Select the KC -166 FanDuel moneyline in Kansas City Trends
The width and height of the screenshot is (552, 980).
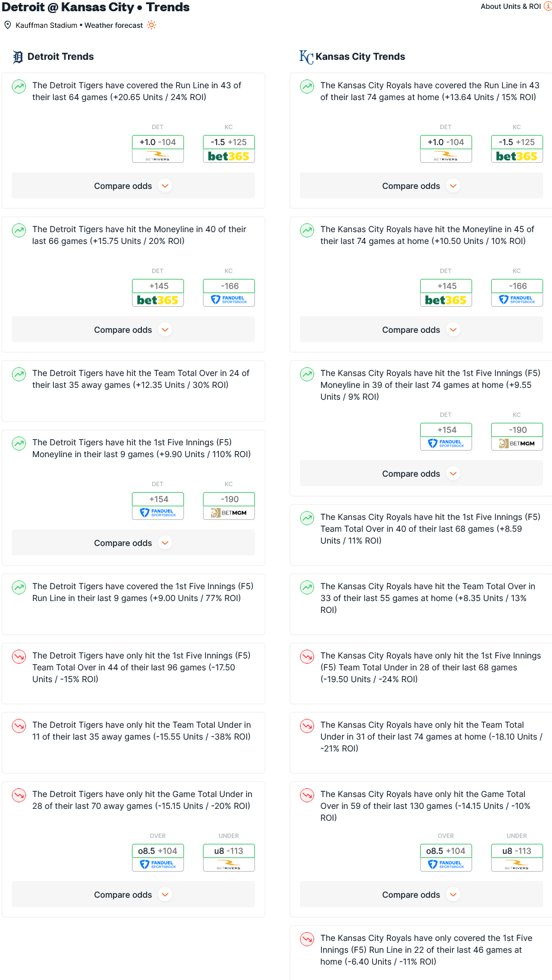517,293
